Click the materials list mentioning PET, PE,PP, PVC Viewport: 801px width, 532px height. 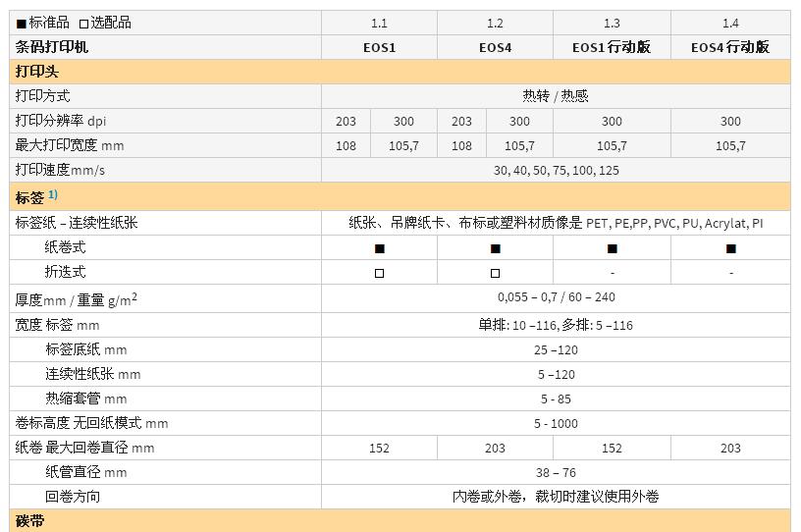(x=556, y=223)
